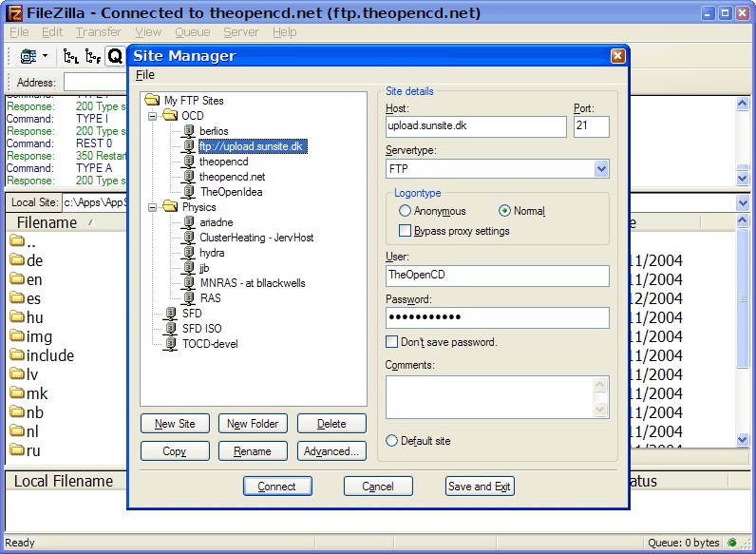Image resolution: width=756 pixels, height=554 pixels.
Task: Open FileZilla Help menu
Action: click(x=285, y=32)
